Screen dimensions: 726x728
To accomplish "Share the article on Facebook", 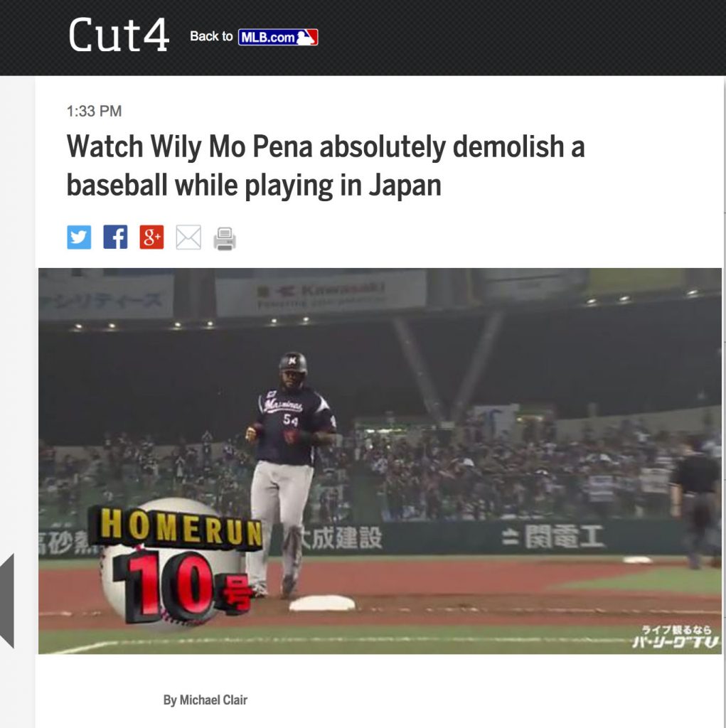I will point(115,237).
